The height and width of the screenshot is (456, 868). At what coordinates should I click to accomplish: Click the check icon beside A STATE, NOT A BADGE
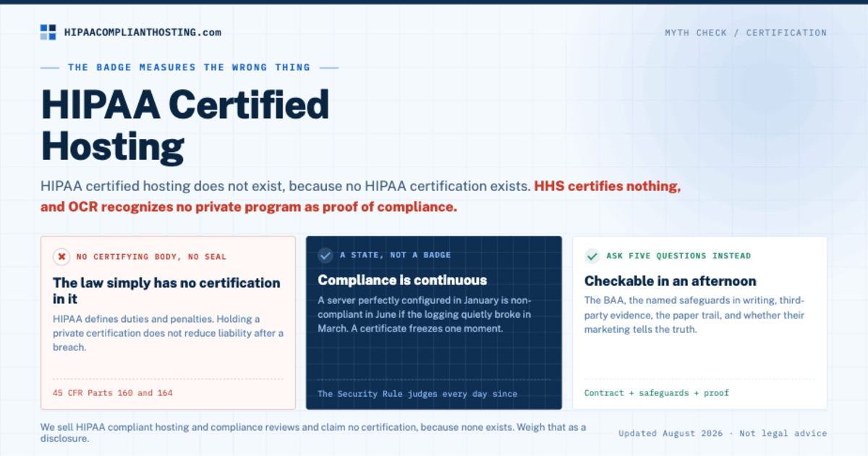click(326, 256)
